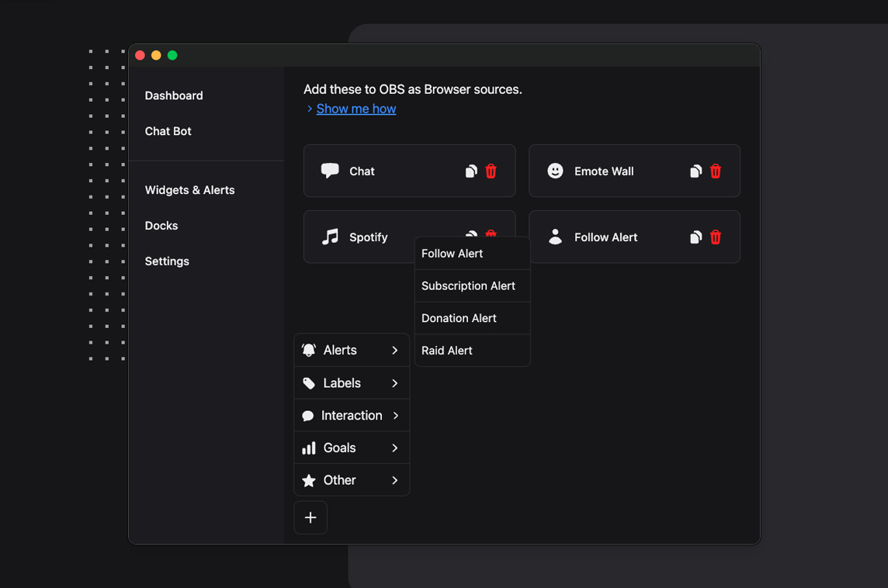Go to Chat Bot in sidebar
Viewport: 888px width, 588px height.
click(x=168, y=131)
